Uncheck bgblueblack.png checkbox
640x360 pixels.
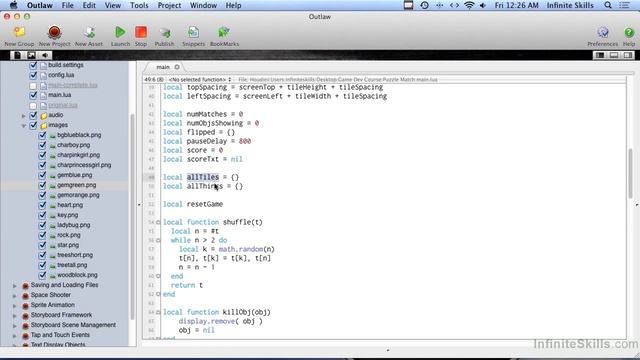click(42, 135)
